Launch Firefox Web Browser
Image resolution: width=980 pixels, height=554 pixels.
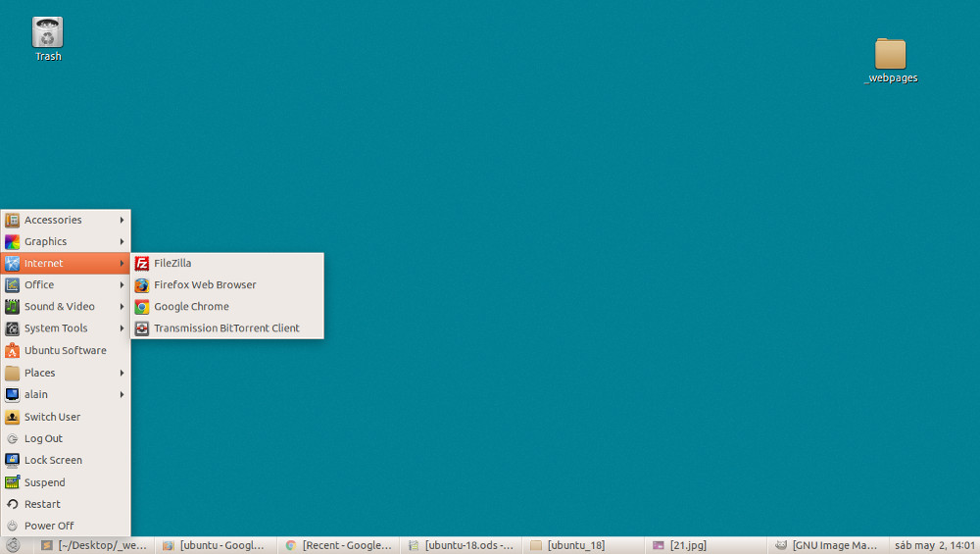point(227,285)
